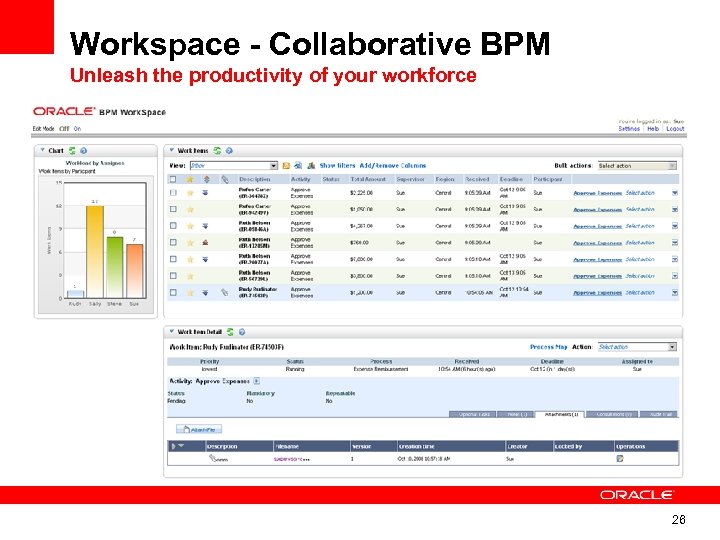This screenshot has height=540, width=720.
Task: Click the yellow Sally bar in the chart
Action: (x=95, y=252)
